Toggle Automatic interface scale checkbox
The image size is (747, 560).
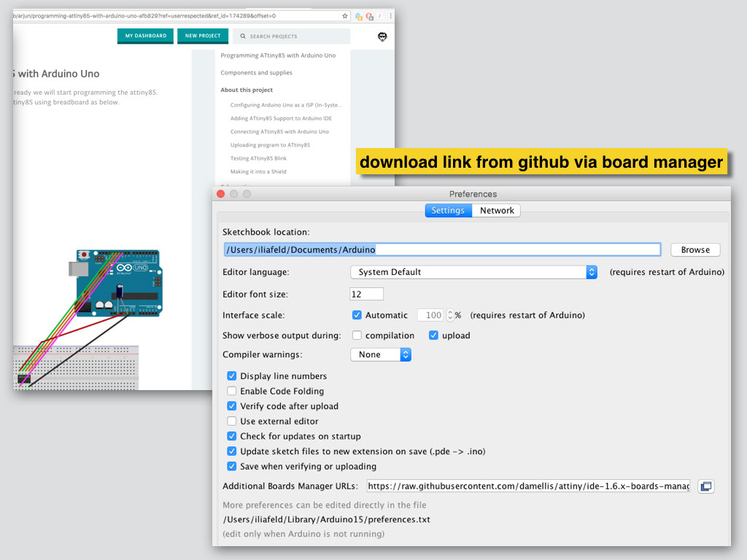[357, 315]
